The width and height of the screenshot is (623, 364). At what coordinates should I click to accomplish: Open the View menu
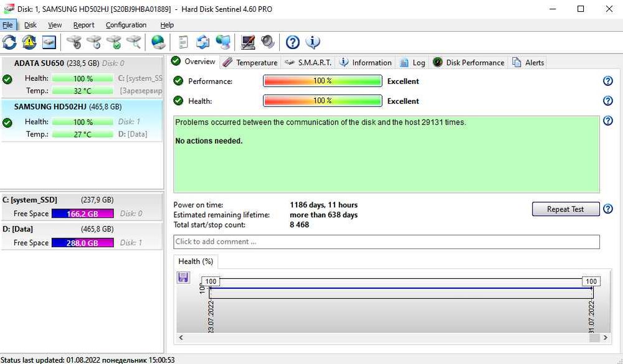pos(55,25)
